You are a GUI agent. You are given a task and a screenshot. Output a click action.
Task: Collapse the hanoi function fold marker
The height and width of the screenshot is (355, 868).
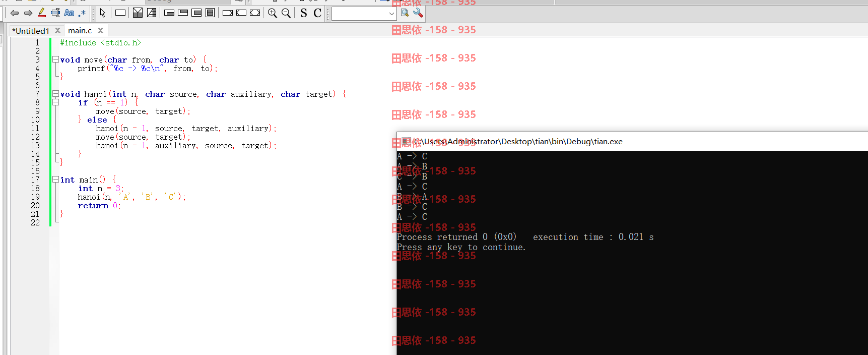click(55, 94)
